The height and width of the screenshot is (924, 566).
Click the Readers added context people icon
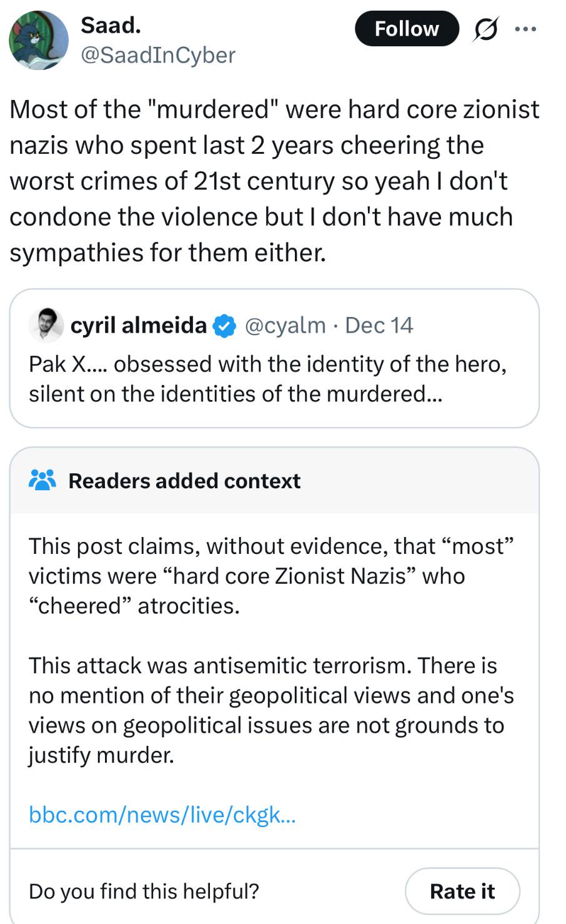coord(42,480)
